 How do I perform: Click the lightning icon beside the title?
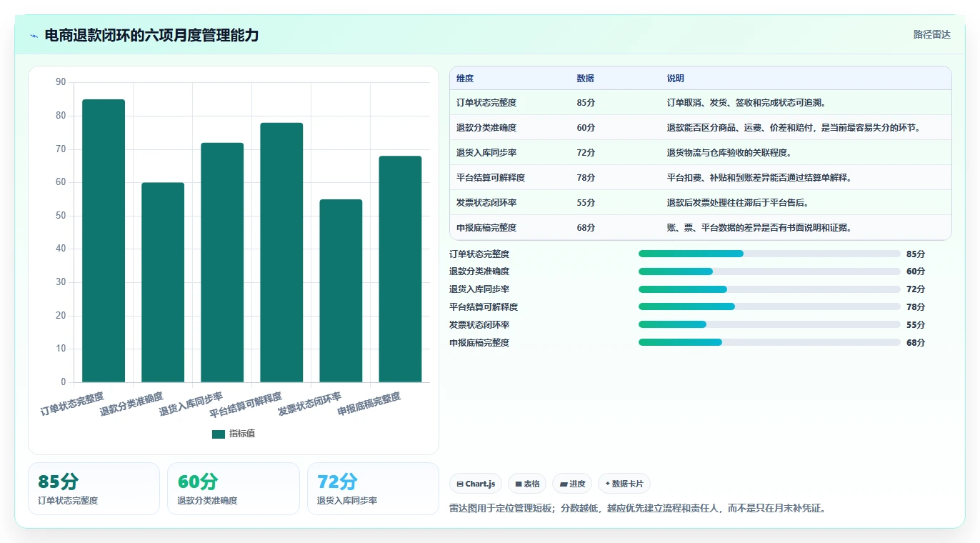pyautogui.click(x=34, y=36)
